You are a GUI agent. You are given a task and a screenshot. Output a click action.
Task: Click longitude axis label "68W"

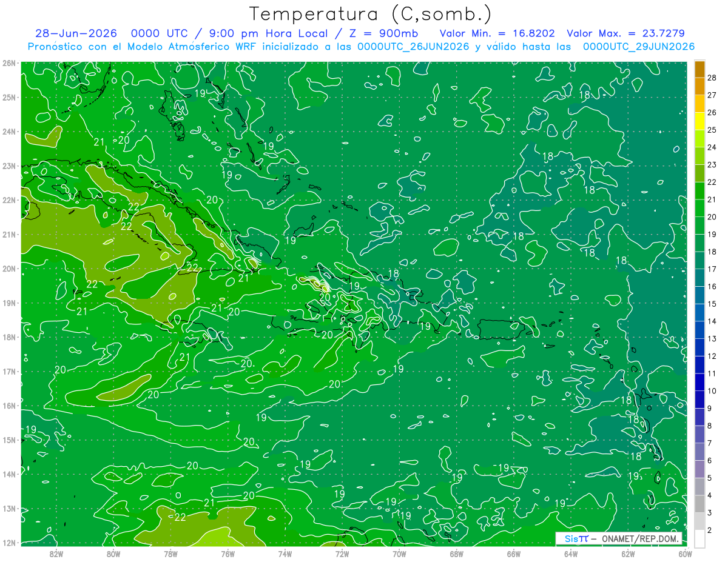pyautogui.click(x=456, y=553)
